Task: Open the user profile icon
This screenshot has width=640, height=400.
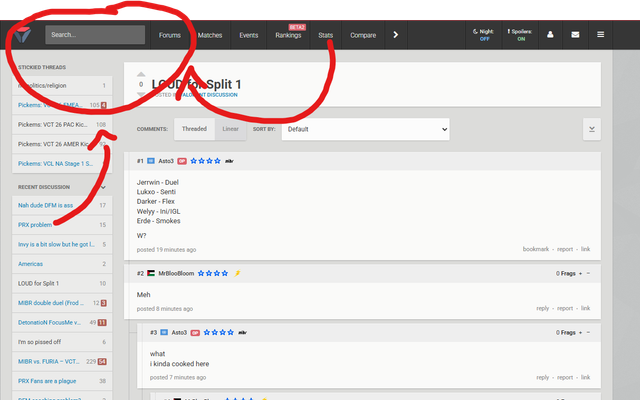Action: [x=550, y=35]
